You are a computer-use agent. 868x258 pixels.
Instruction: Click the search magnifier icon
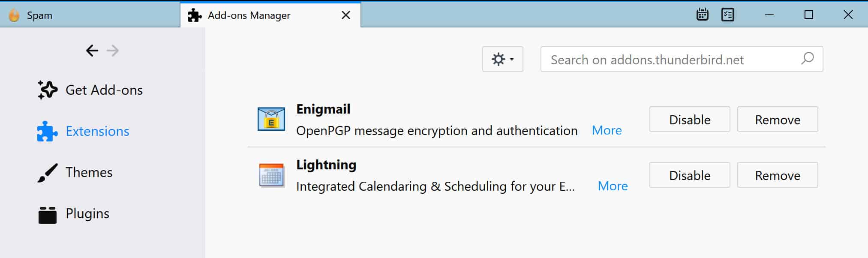(x=807, y=59)
